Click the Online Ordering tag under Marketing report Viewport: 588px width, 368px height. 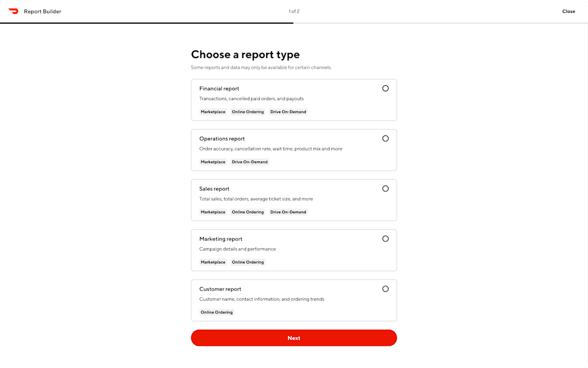point(247,262)
